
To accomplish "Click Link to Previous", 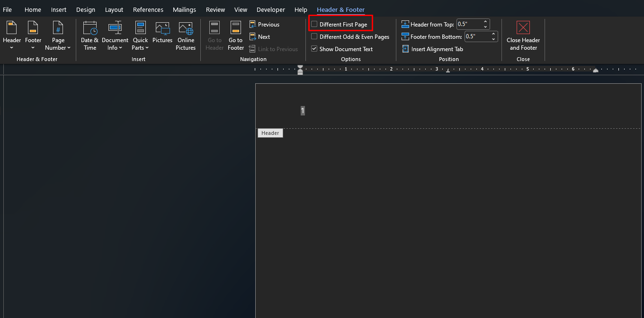I will (x=273, y=49).
